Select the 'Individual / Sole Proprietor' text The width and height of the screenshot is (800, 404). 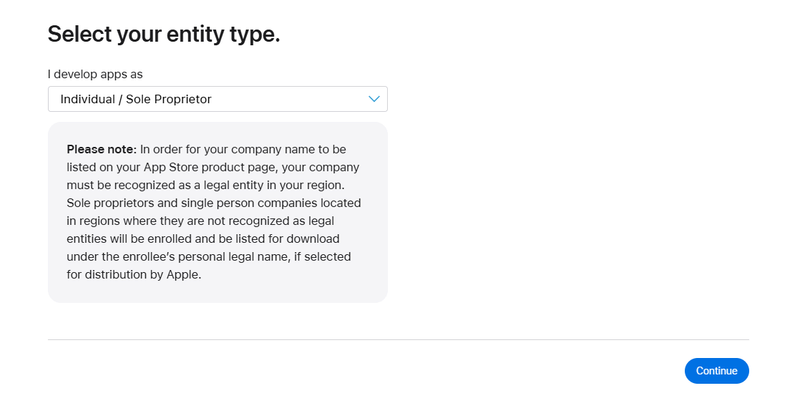135,99
